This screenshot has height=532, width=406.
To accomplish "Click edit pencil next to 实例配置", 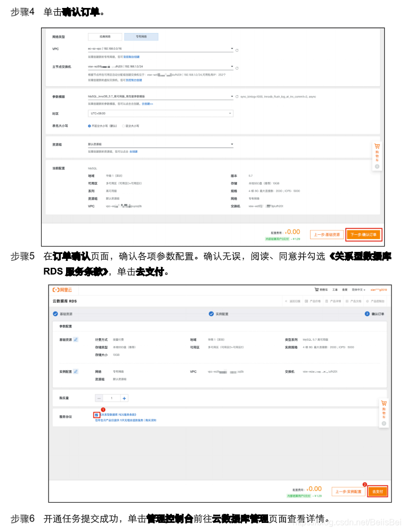I will coord(76,371).
